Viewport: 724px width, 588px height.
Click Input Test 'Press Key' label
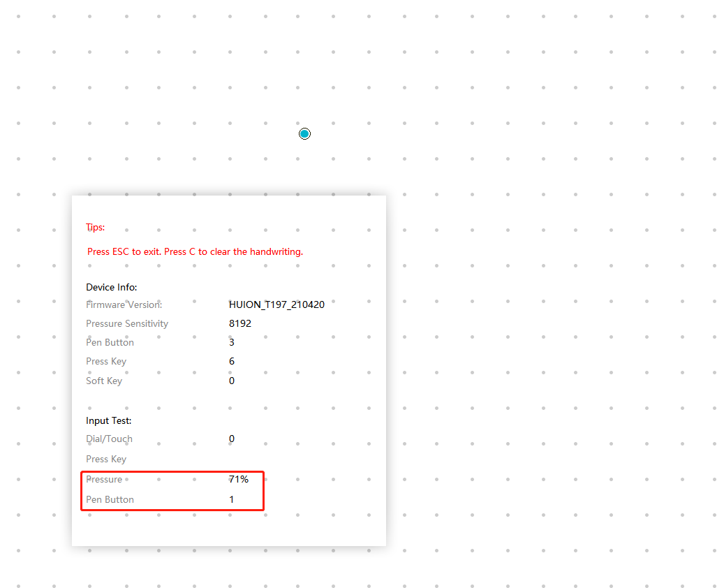coord(106,459)
